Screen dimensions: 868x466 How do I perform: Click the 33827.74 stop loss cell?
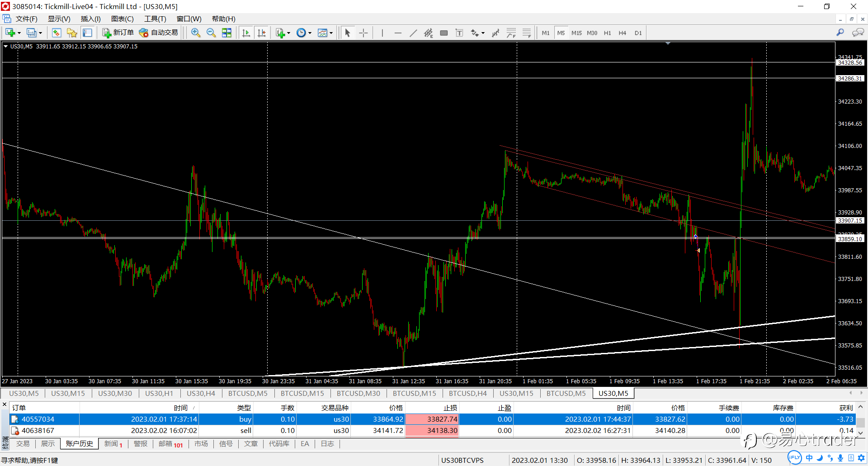(432, 419)
